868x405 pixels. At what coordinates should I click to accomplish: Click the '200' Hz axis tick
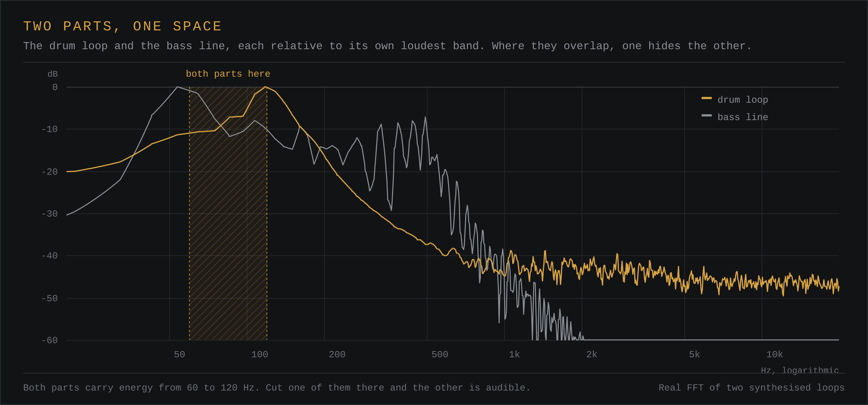click(x=337, y=354)
